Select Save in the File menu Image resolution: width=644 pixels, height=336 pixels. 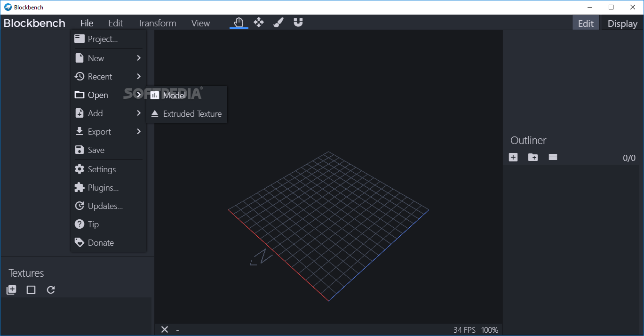(109, 150)
